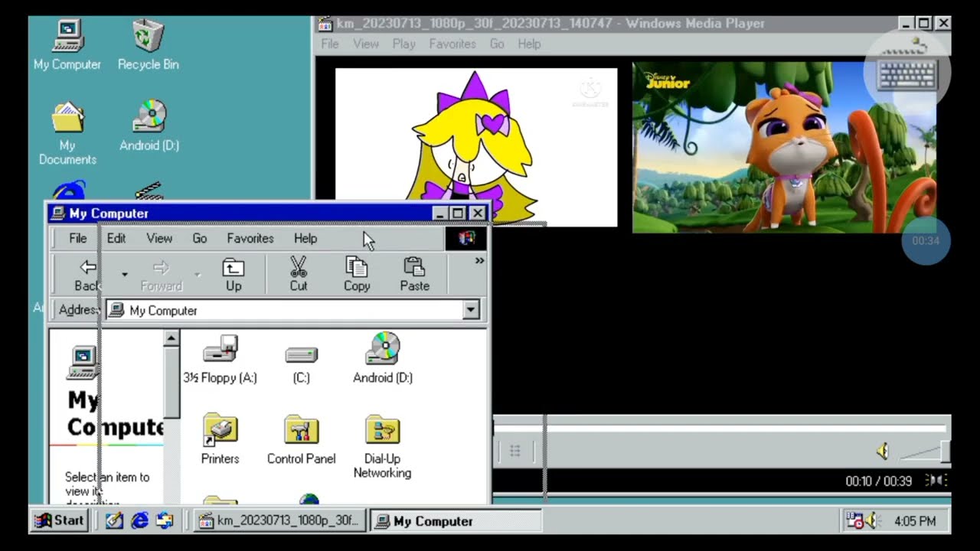The width and height of the screenshot is (980, 551).
Task: Switch to km_20230713 taskbar button
Action: [x=279, y=521]
